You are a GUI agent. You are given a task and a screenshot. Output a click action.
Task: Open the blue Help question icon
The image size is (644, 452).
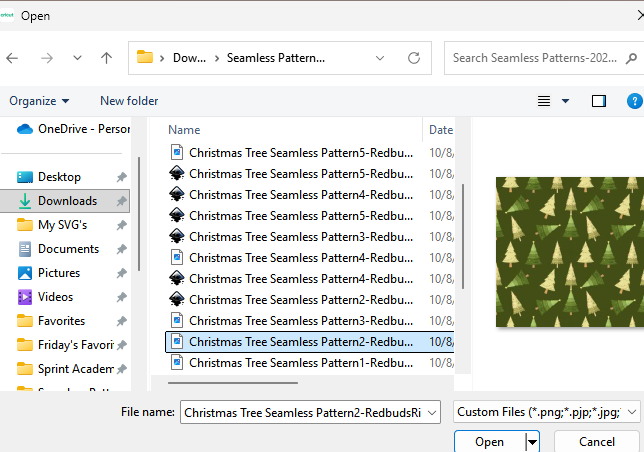pos(633,101)
